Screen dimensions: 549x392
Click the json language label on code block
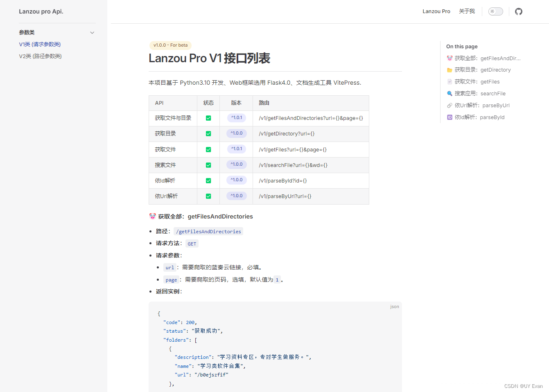[395, 306]
